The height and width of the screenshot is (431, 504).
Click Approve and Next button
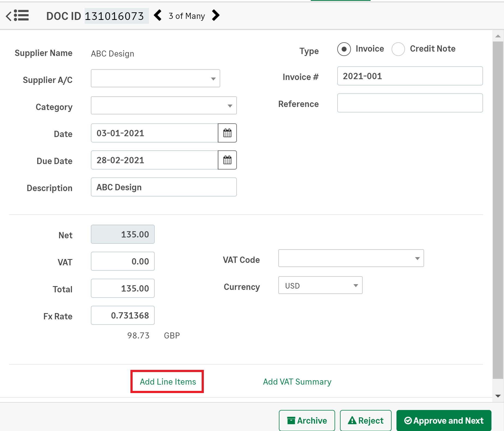click(444, 421)
